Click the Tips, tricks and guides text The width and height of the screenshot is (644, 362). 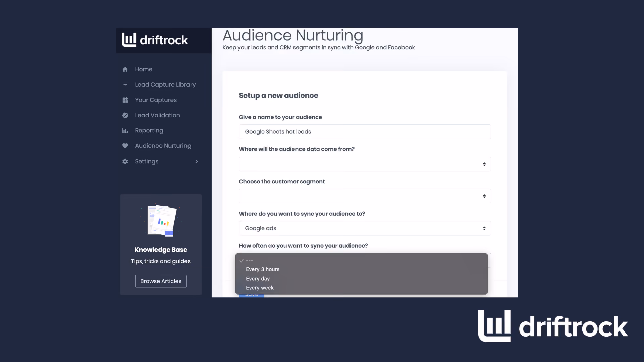tap(161, 261)
